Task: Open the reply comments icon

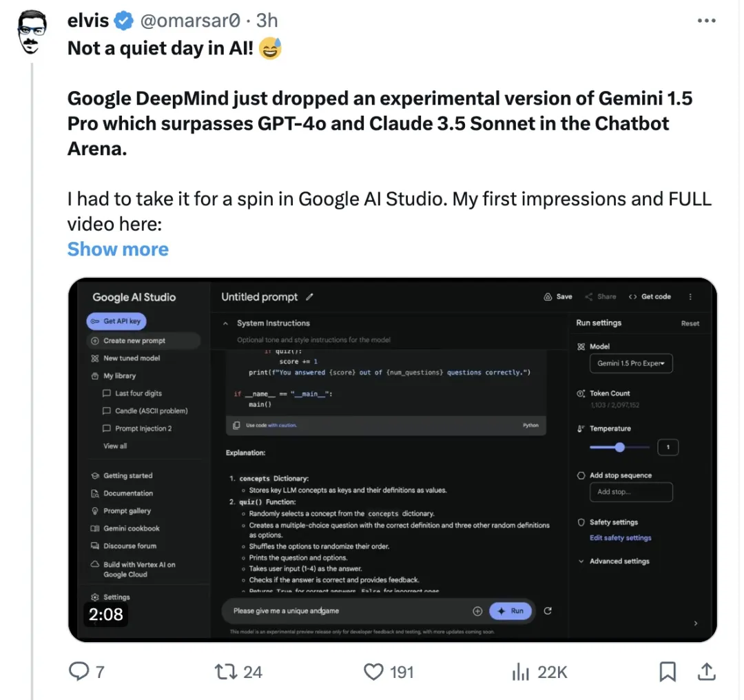Action: click(79, 671)
